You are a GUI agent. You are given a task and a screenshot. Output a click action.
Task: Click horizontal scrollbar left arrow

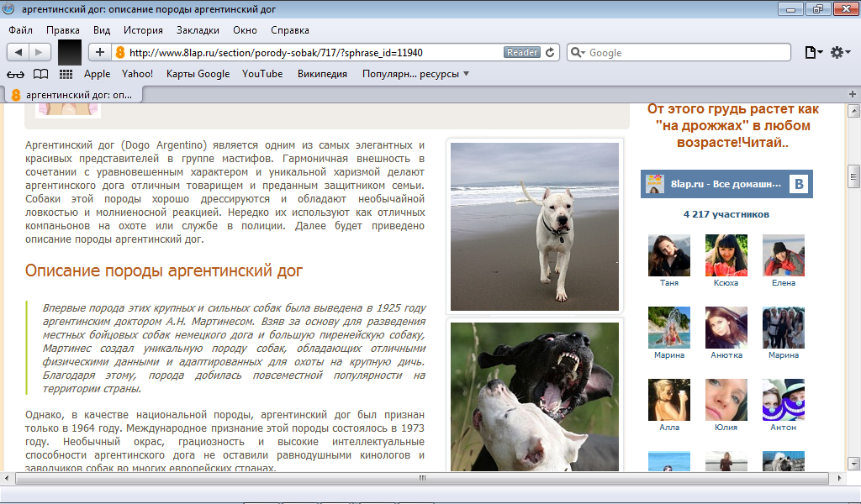tap(7, 478)
